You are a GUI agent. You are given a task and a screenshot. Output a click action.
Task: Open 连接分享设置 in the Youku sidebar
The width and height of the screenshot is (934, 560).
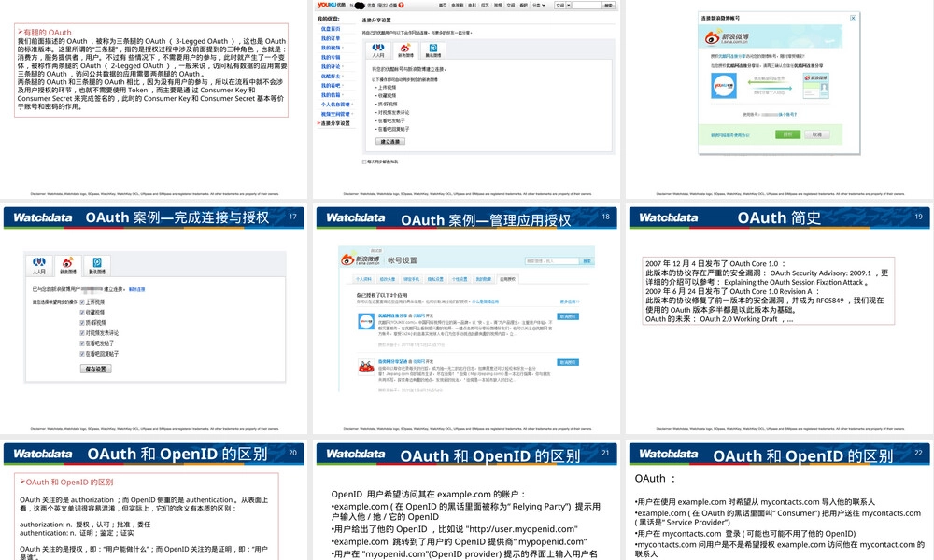pyautogui.click(x=335, y=124)
